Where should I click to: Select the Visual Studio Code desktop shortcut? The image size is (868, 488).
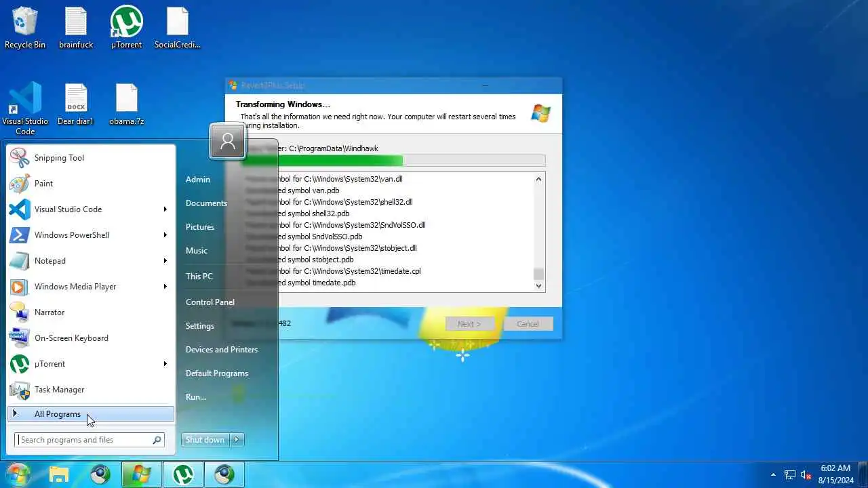click(25, 108)
